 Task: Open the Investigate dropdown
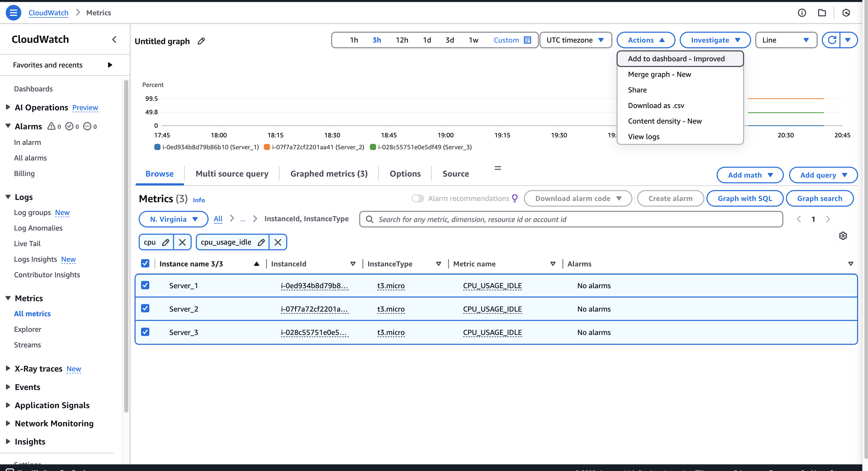715,40
